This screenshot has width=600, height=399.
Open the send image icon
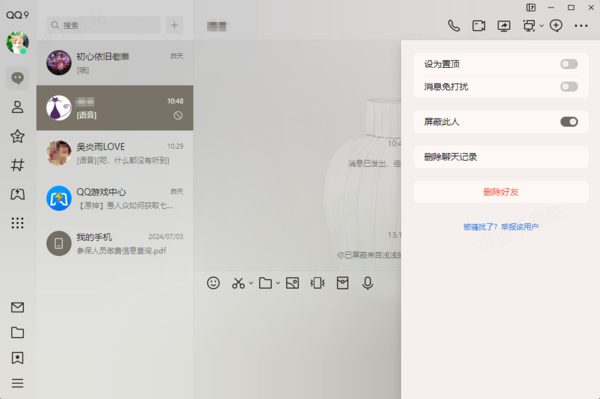[292, 283]
